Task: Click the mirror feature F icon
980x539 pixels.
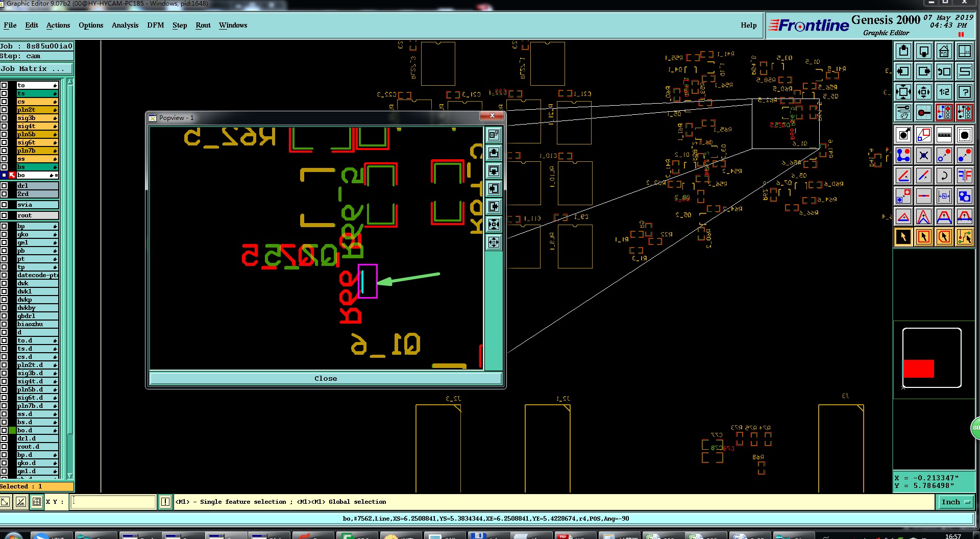Action: pyautogui.click(x=965, y=176)
